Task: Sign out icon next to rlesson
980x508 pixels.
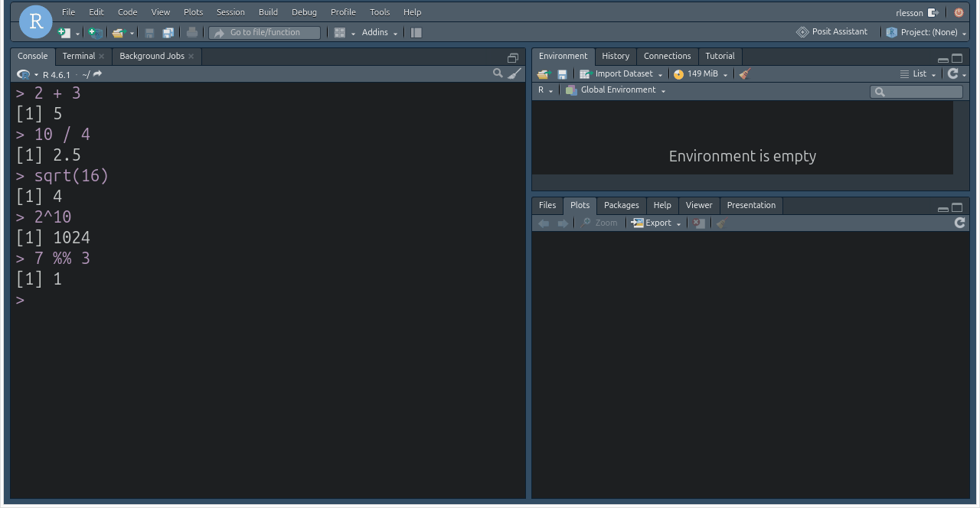Action: pyautogui.click(x=933, y=13)
